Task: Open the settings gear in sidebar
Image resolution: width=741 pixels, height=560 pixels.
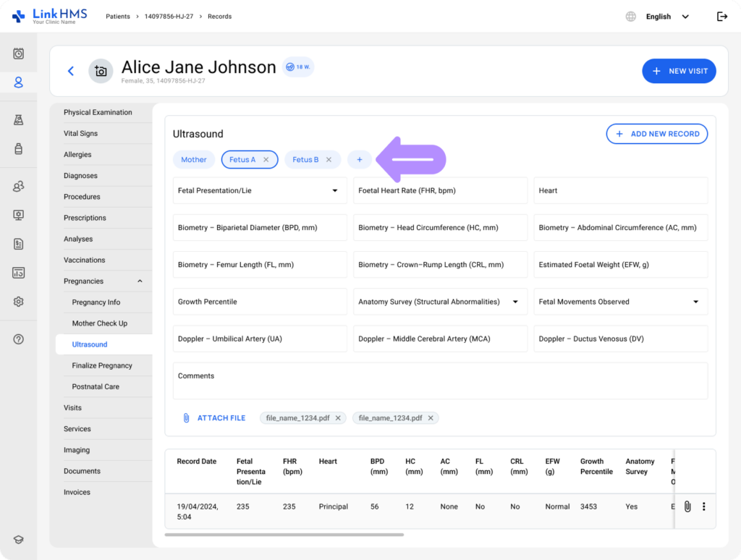Action: pos(18,302)
